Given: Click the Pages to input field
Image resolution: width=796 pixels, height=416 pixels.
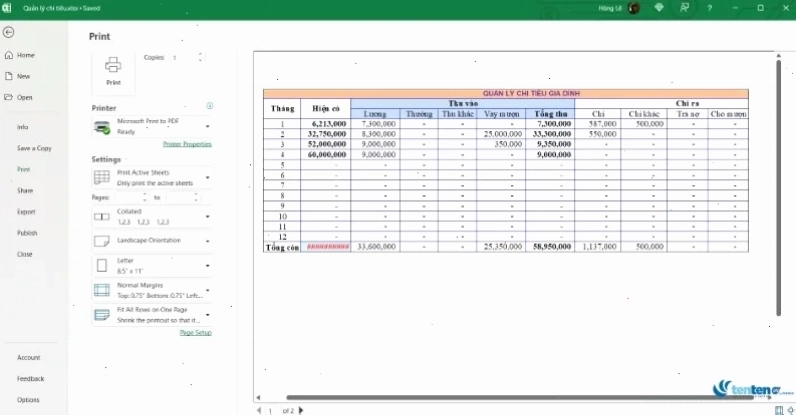Looking at the screenshot, I should 182,198.
